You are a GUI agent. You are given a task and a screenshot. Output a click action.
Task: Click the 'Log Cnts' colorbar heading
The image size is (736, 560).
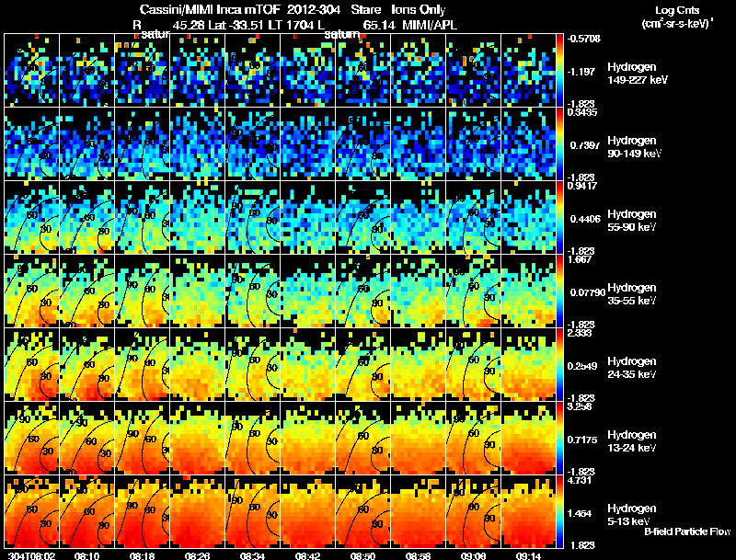pyautogui.click(x=677, y=10)
